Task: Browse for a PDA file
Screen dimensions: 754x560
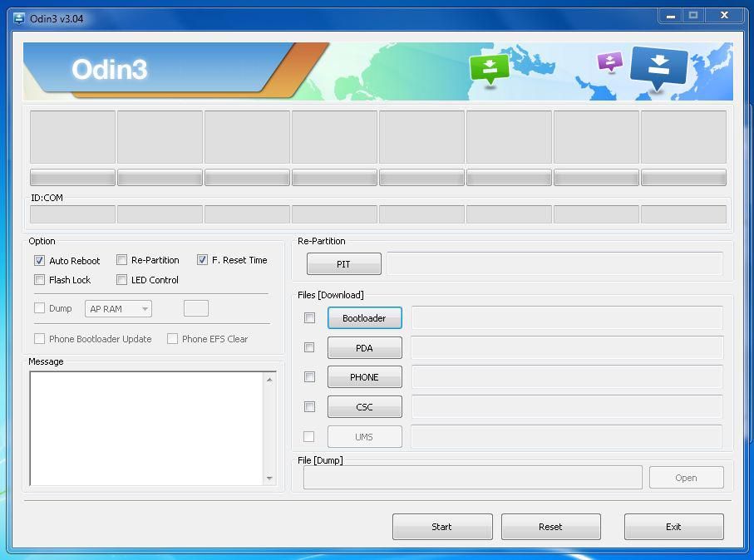Action: pos(364,347)
